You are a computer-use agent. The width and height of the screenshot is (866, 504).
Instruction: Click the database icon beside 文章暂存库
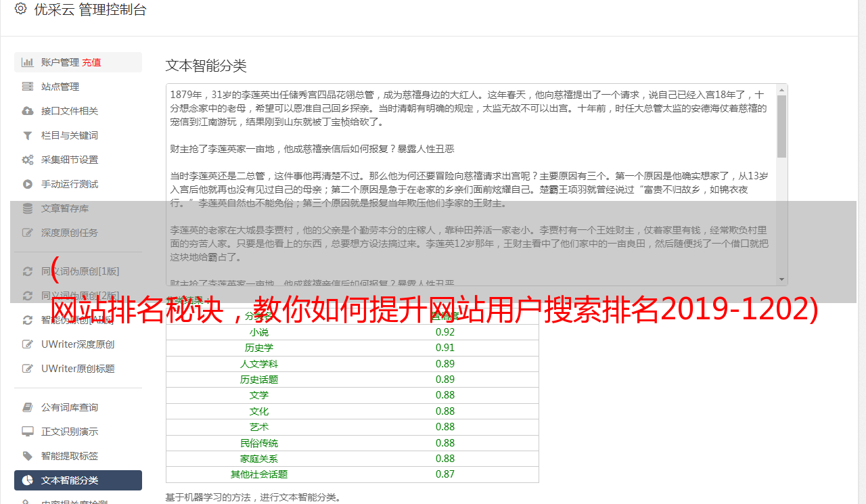(x=28, y=208)
